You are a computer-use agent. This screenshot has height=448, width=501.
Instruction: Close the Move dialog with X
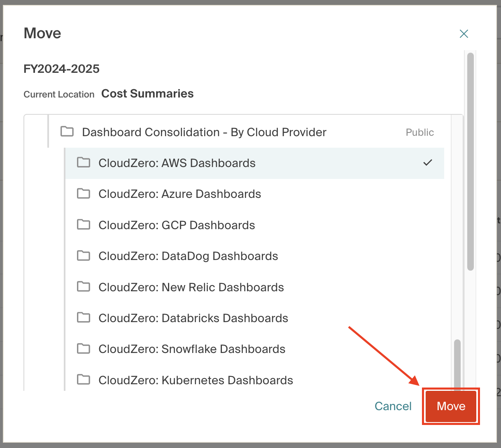(x=464, y=34)
